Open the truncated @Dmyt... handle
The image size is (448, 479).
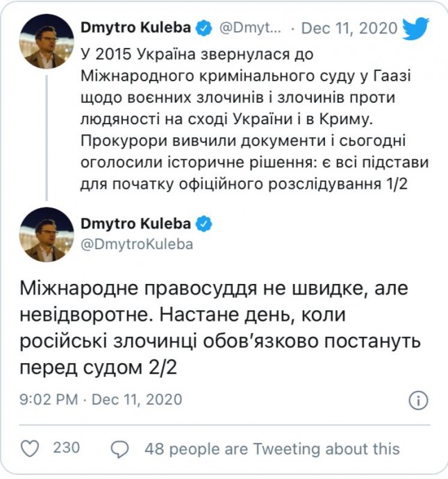251,29
